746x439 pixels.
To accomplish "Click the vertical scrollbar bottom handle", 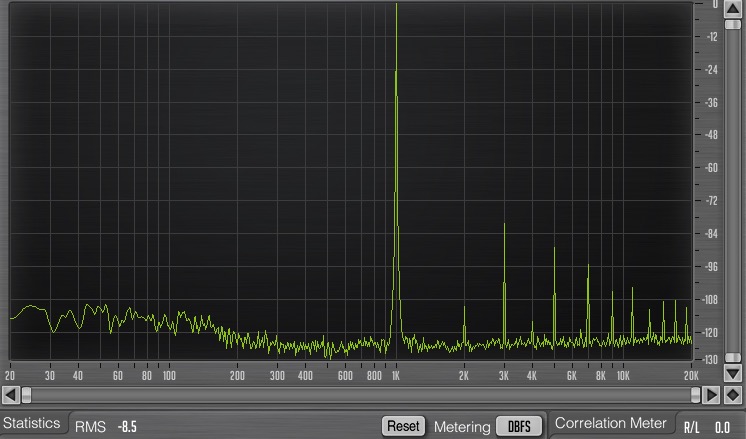I will click(733, 357).
